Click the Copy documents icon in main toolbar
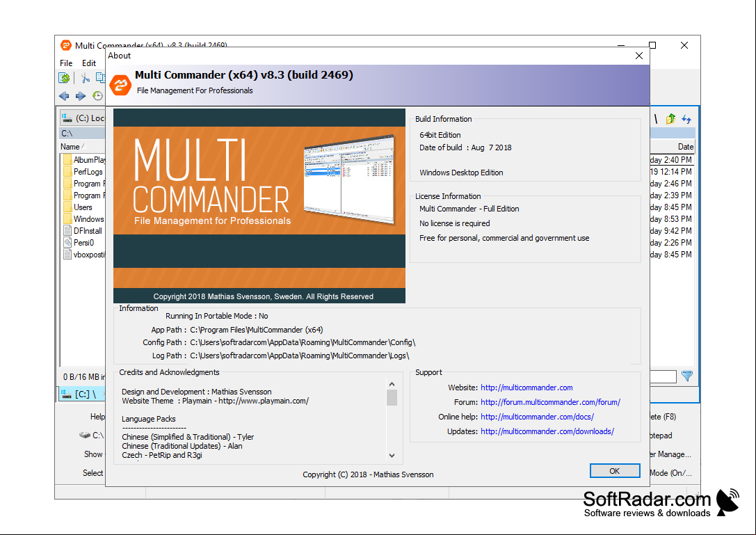The image size is (756, 535). click(x=100, y=77)
